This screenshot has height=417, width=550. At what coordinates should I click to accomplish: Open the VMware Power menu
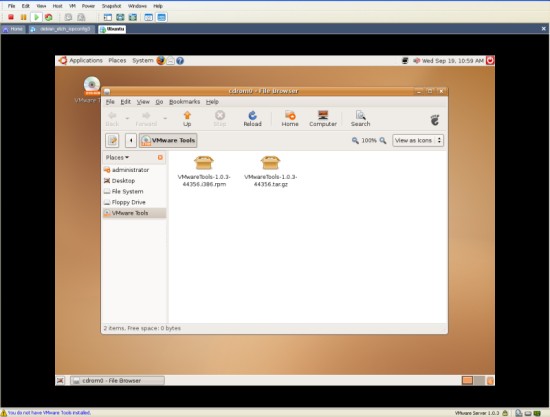[x=88, y=6]
